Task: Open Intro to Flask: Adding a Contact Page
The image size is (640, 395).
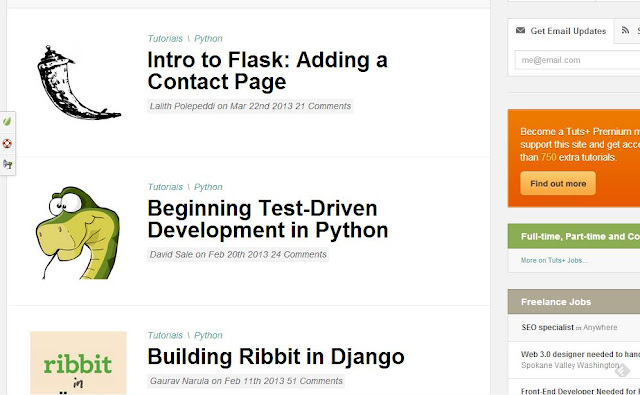Action: (267, 71)
